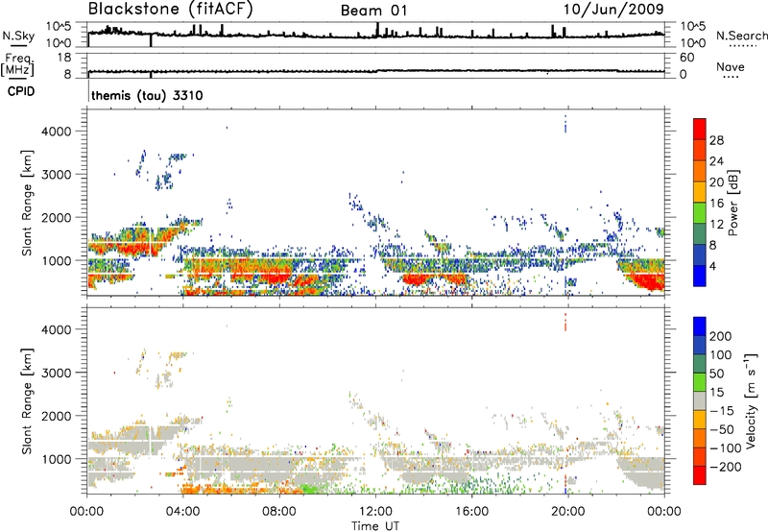Viewport: 768px width, 532px height.
Task: Click the 'Time UT' axis label
Action: click(x=375, y=526)
